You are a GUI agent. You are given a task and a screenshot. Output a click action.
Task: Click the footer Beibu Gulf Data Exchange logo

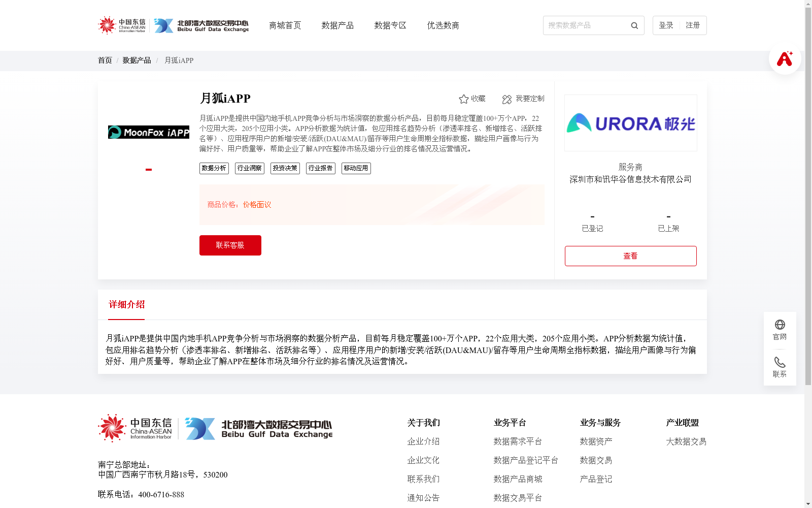tap(259, 429)
